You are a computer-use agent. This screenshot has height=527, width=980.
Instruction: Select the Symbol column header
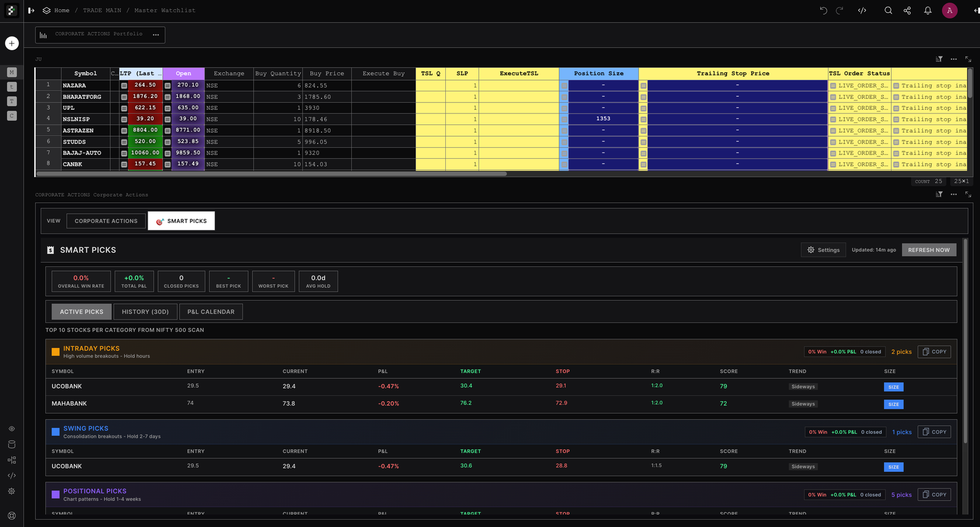[x=85, y=74]
